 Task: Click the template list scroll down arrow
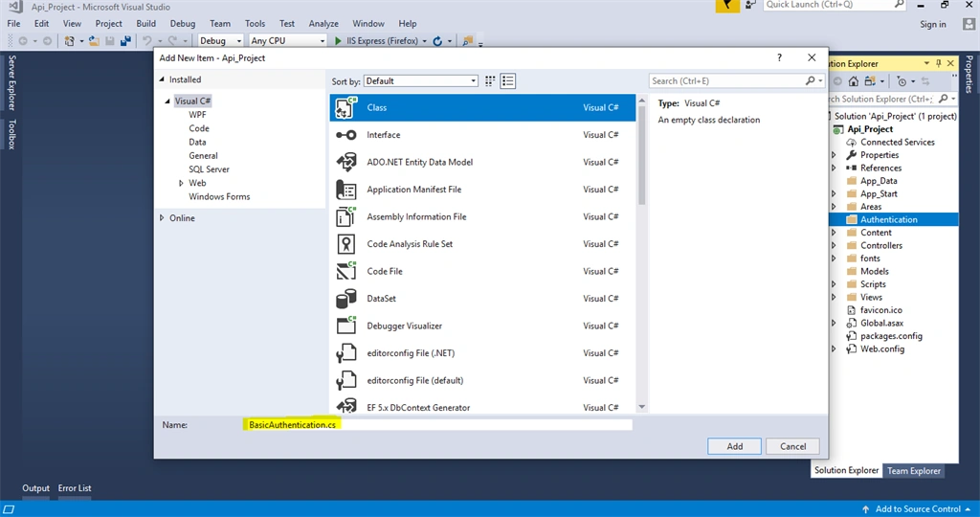642,407
